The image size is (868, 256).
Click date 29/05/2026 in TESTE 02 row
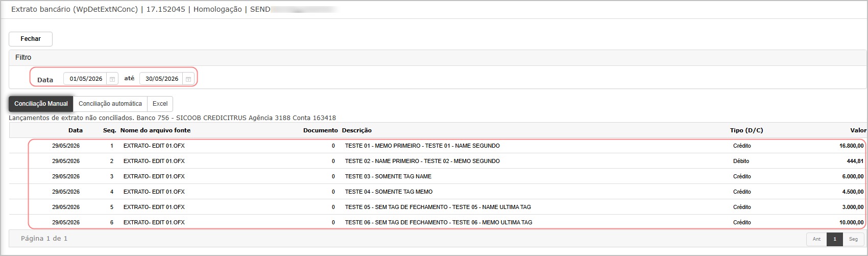[x=66, y=161]
